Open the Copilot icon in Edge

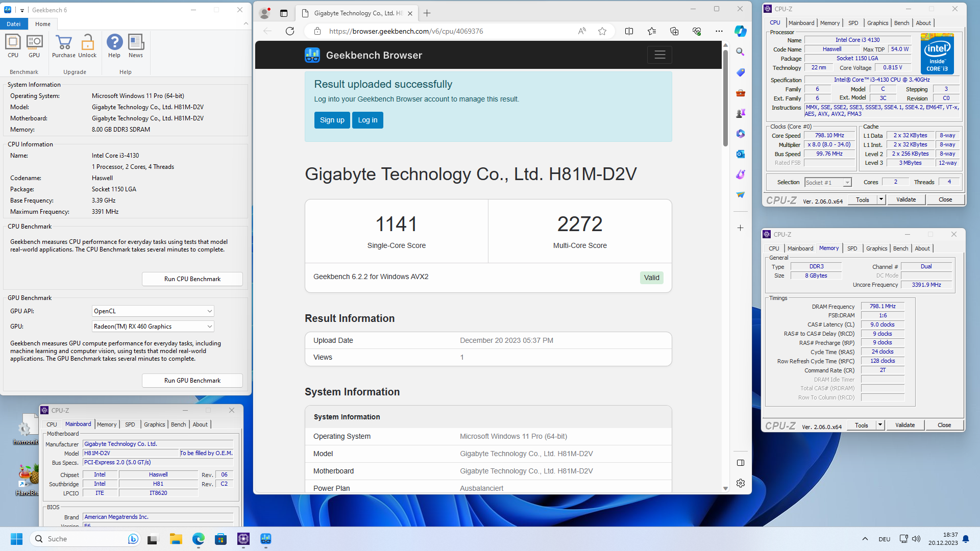click(x=741, y=31)
